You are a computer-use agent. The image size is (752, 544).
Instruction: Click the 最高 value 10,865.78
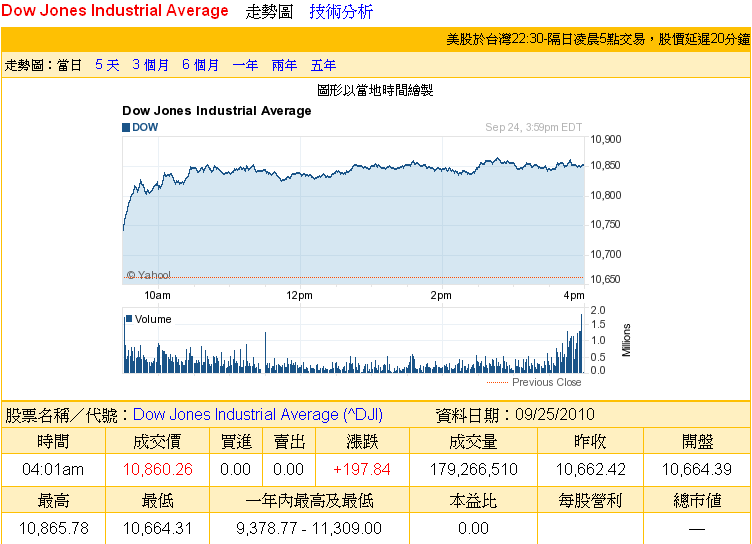(54, 528)
